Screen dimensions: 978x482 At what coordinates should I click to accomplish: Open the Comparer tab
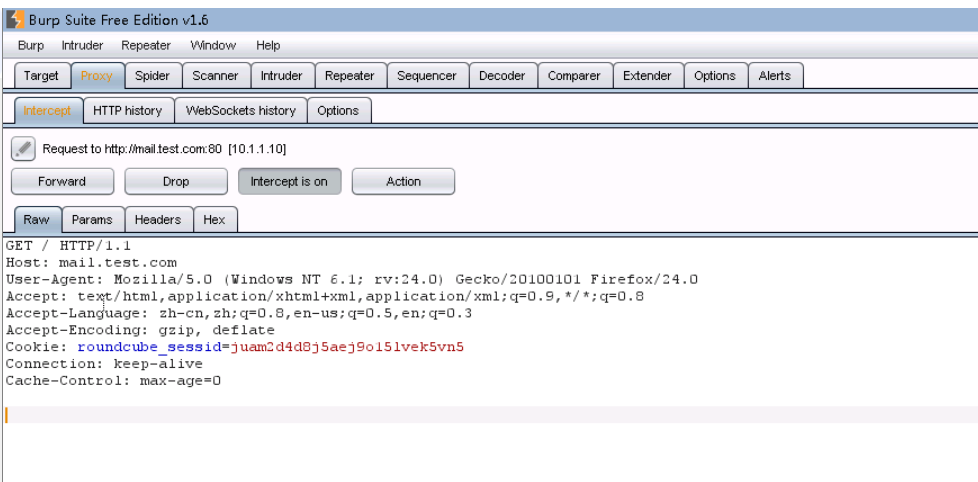tap(574, 75)
